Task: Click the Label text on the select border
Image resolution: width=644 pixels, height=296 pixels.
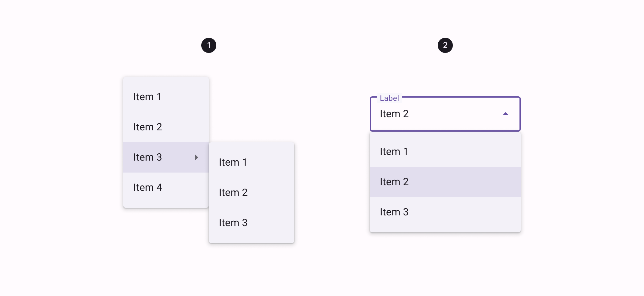Action: point(389,98)
